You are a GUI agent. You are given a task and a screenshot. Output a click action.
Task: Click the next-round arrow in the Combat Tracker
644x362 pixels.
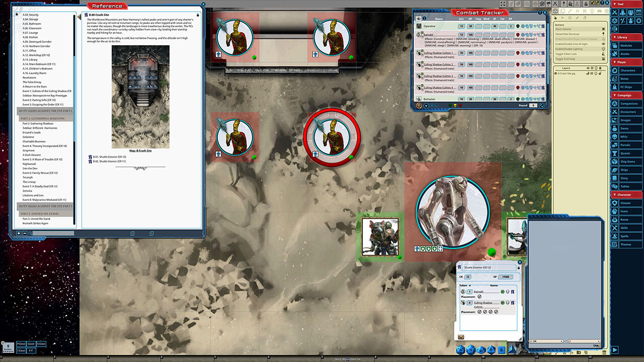541,105
